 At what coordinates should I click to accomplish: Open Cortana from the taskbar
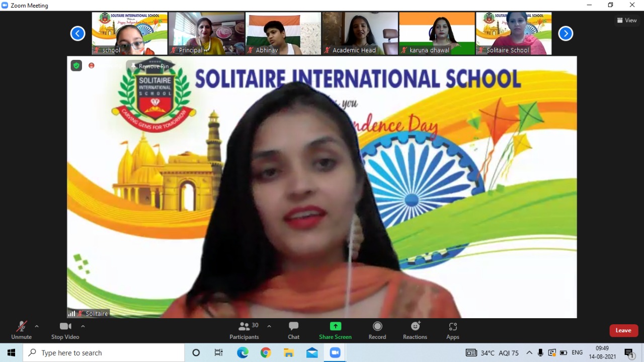click(x=196, y=353)
